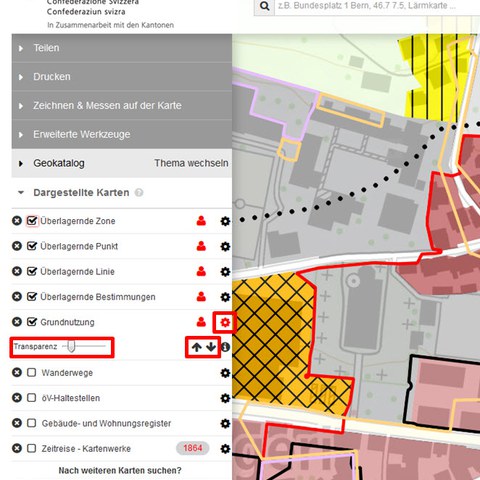The height and width of the screenshot is (480, 480).
Task: Uncheck the Überlagernde Bestimmungen checkbox
Action: [32, 297]
